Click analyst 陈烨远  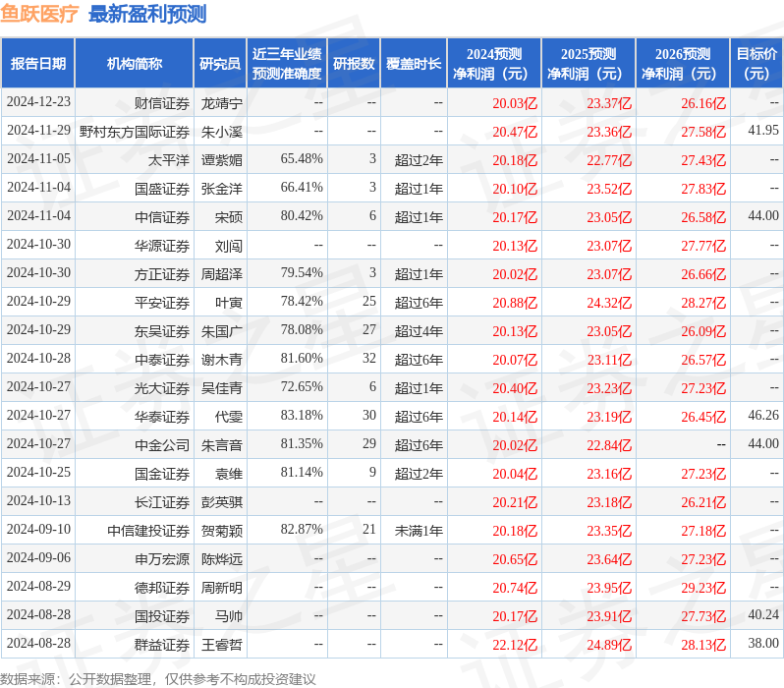click(x=222, y=560)
